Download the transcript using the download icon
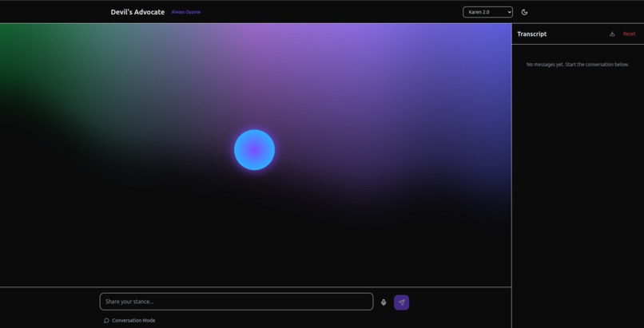The width and height of the screenshot is (644, 328). [612, 34]
